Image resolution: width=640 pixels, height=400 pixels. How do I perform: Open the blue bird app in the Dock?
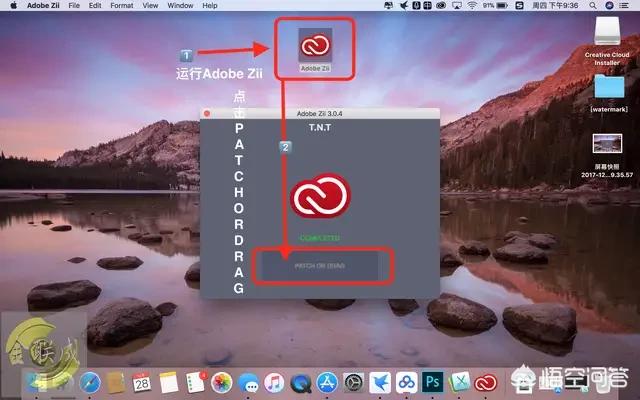pos(380,383)
